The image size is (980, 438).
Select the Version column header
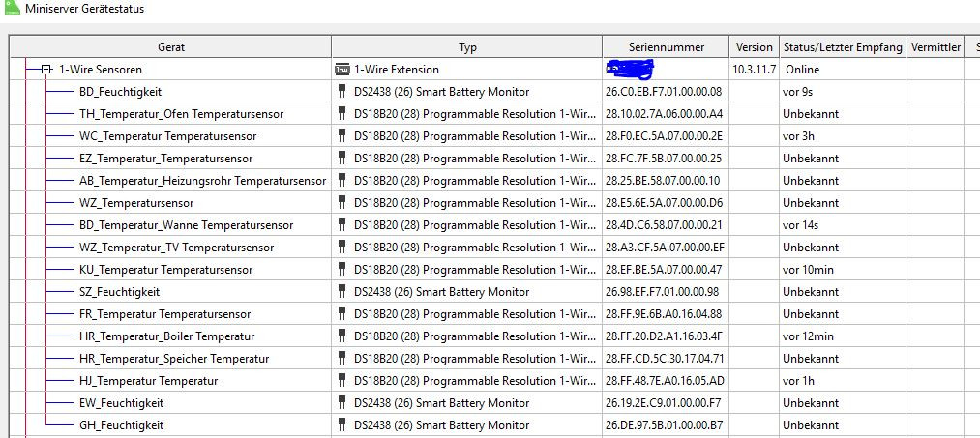click(x=755, y=46)
